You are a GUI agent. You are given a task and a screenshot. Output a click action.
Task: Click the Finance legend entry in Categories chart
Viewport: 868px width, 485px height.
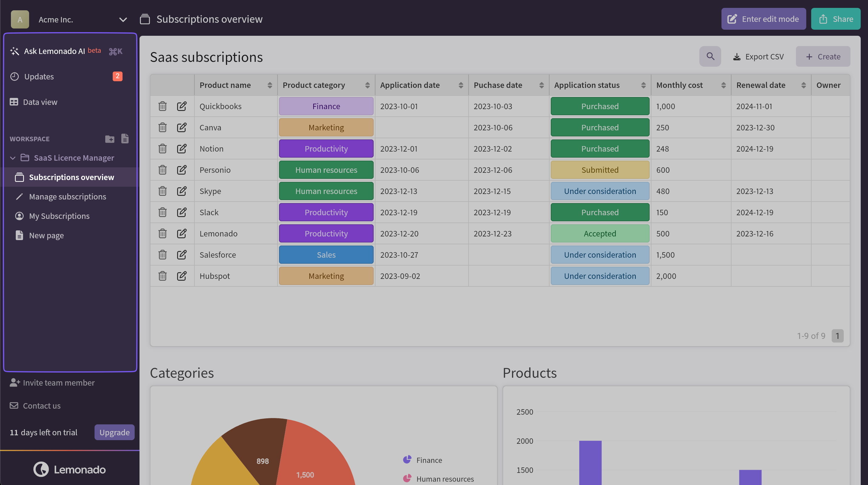coord(422,460)
